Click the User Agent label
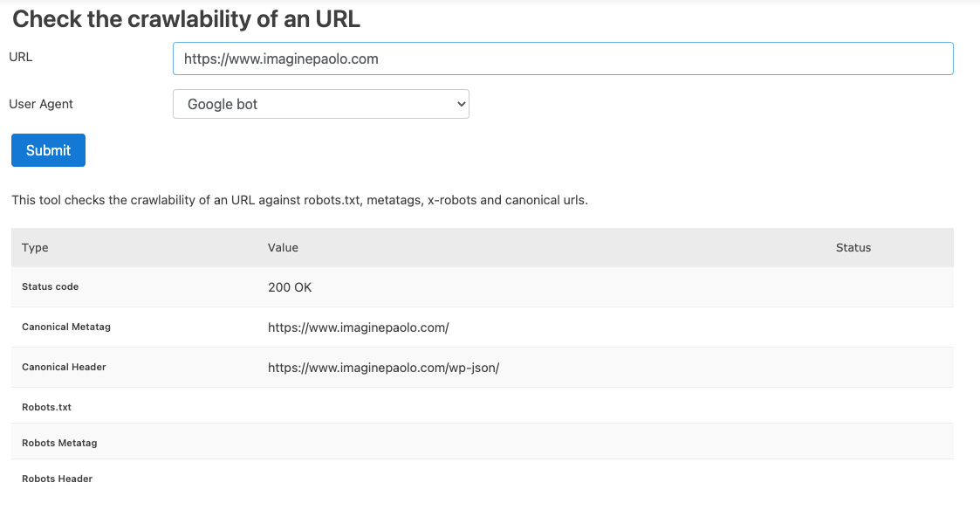 [41, 104]
